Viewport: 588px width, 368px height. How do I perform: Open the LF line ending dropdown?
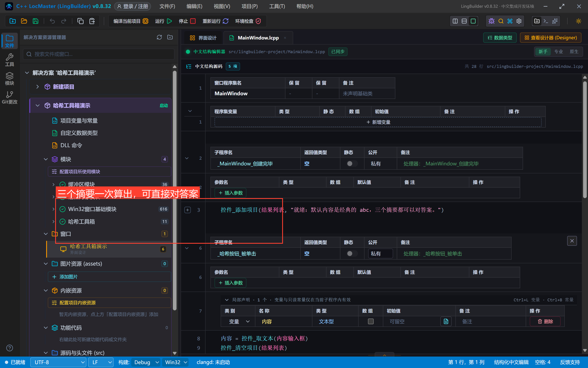pos(101,362)
